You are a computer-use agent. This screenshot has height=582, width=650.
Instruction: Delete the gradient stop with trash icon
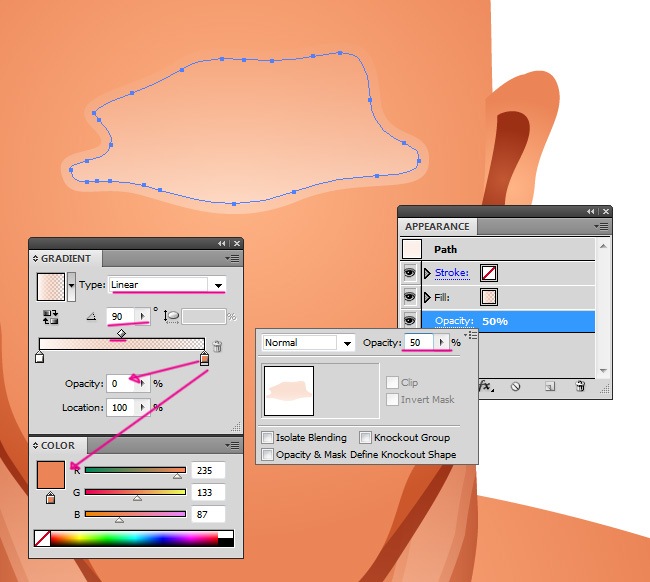click(x=217, y=346)
